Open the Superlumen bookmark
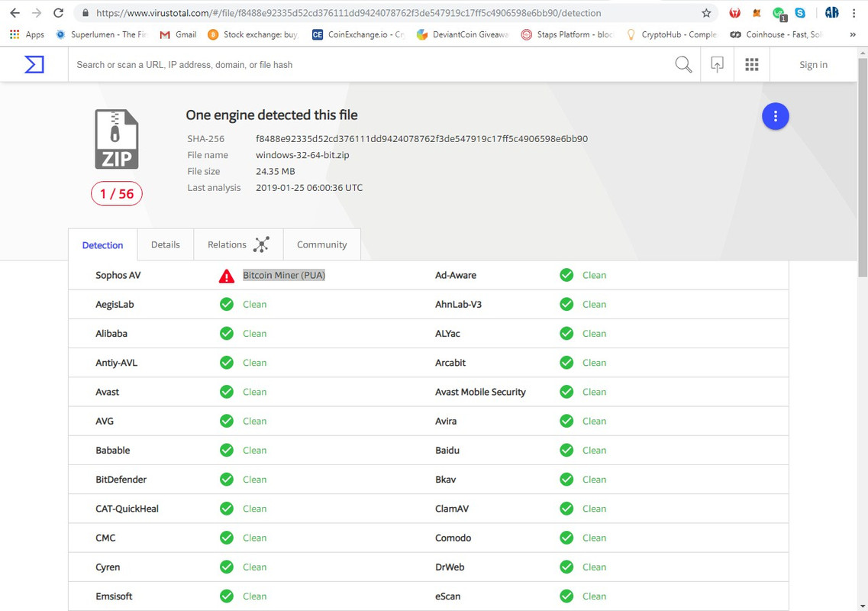The height and width of the screenshot is (611, 868). coord(102,34)
